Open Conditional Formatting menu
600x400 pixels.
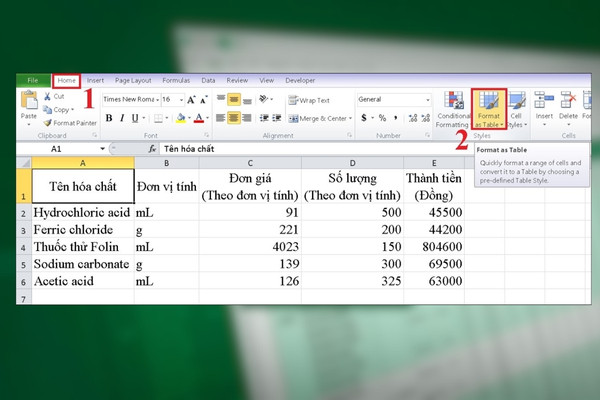click(453, 109)
